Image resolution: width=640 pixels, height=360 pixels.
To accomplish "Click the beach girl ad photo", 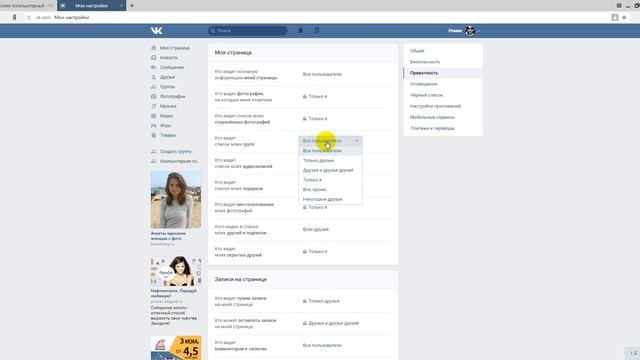I will click(176, 200).
